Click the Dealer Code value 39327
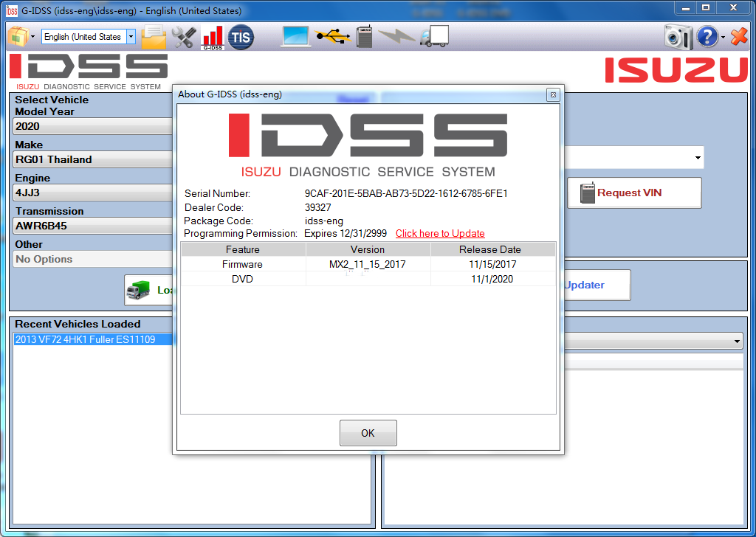The width and height of the screenshot is (756, 537). coord(317,207)
